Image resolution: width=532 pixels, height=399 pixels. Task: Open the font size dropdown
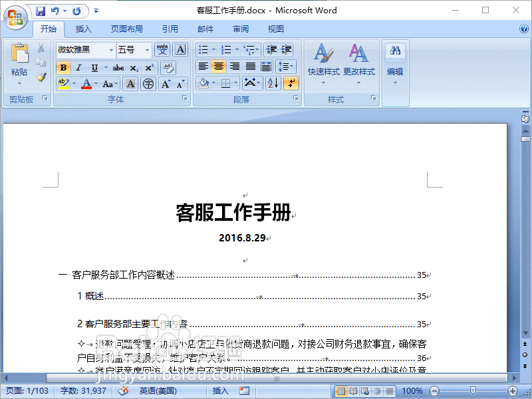click(x=146, y=50)
